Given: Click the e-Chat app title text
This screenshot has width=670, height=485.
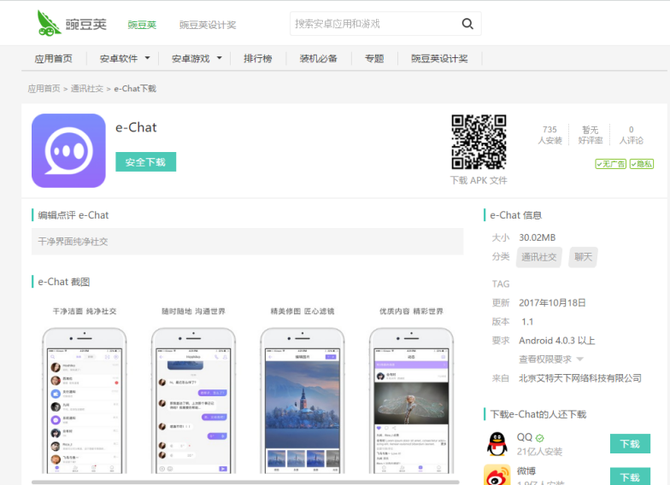Looking at the screenshot, I should 136,127.
